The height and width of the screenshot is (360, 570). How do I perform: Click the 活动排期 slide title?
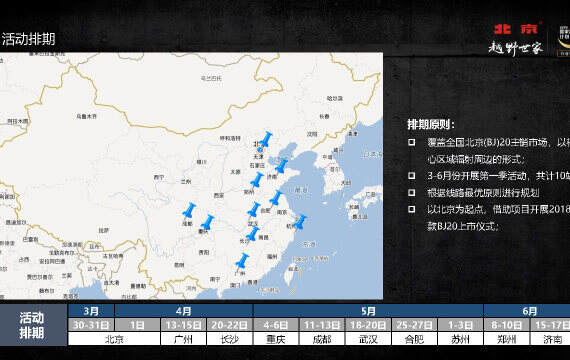(28, 39)
